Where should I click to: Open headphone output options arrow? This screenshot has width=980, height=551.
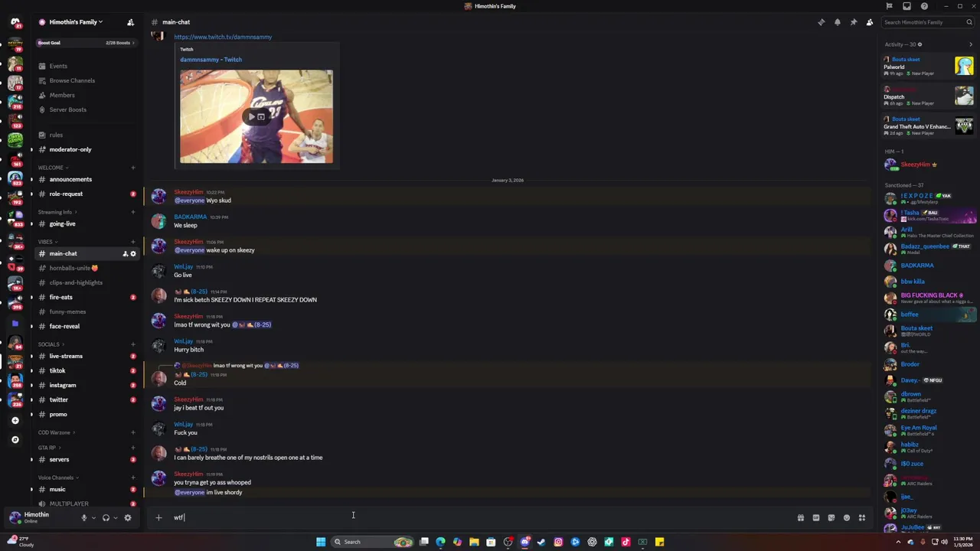116,518
